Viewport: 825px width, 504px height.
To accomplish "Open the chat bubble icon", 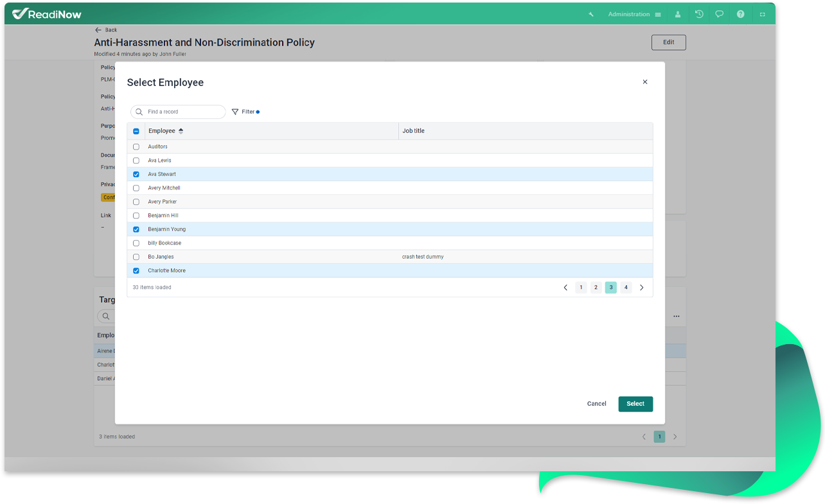I will click(720, 14).
